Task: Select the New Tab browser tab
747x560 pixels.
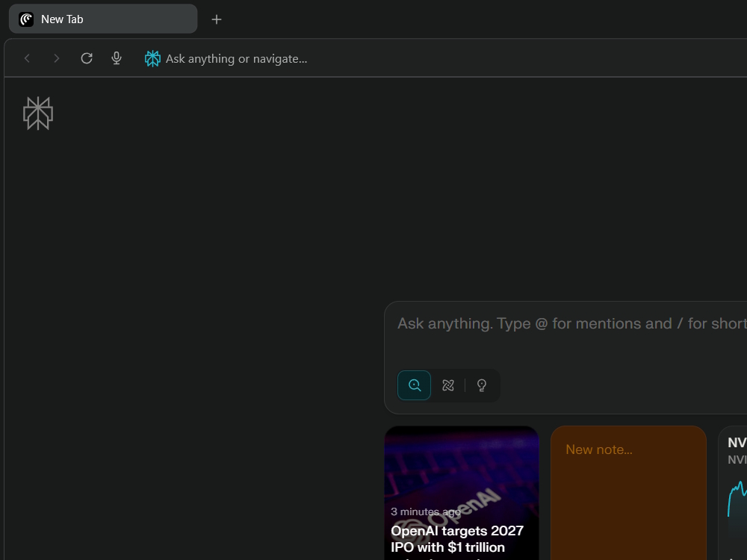Action: tap(103, 19)
